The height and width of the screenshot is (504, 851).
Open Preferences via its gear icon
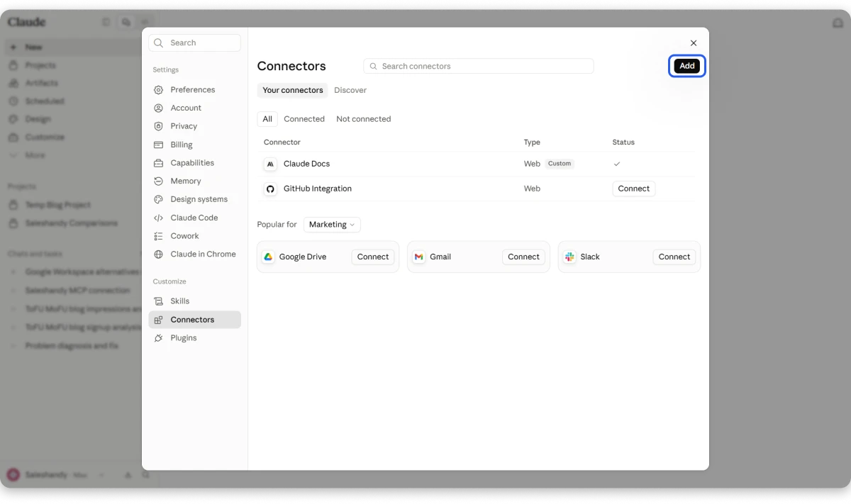point(158,90)
